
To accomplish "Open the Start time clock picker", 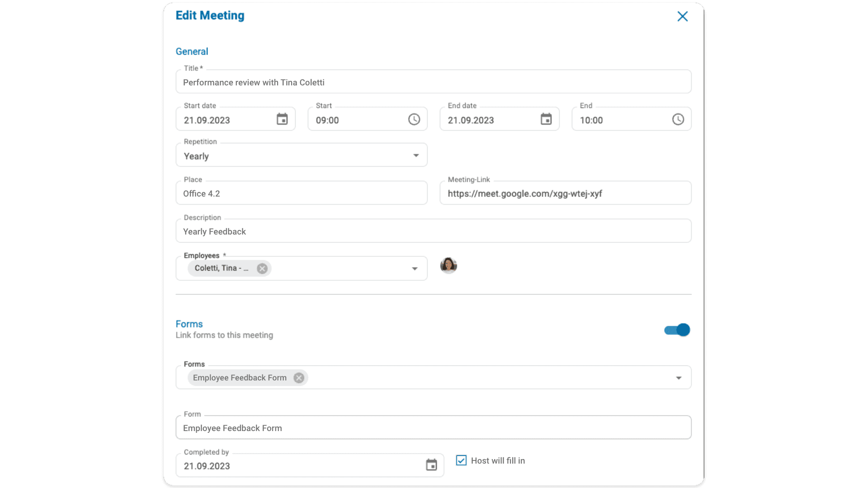I will 414,119.
